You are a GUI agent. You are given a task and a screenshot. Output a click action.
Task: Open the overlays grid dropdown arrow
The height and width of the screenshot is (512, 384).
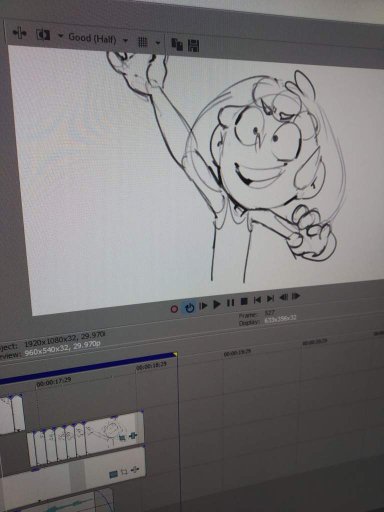click(x=158, y=43)
